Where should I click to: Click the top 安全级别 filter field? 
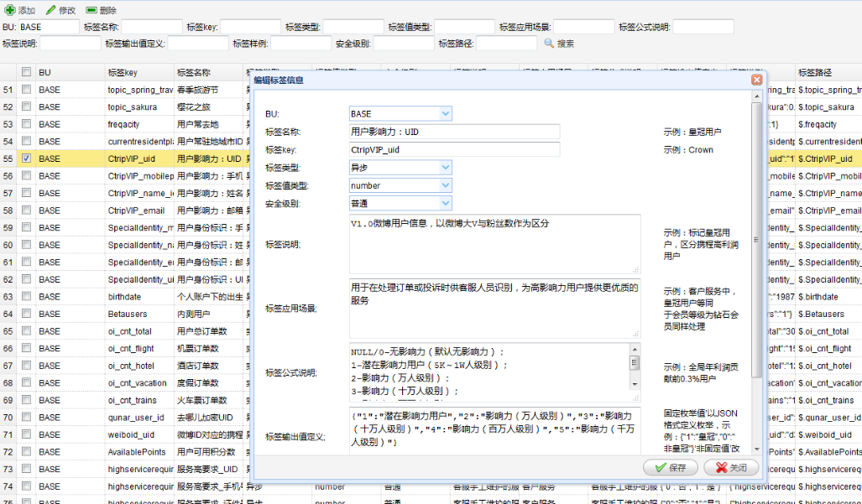pos(404,44)
